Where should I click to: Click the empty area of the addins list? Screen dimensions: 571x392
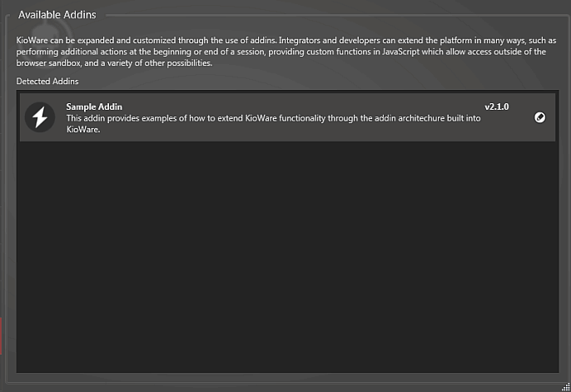coord(287,255)
